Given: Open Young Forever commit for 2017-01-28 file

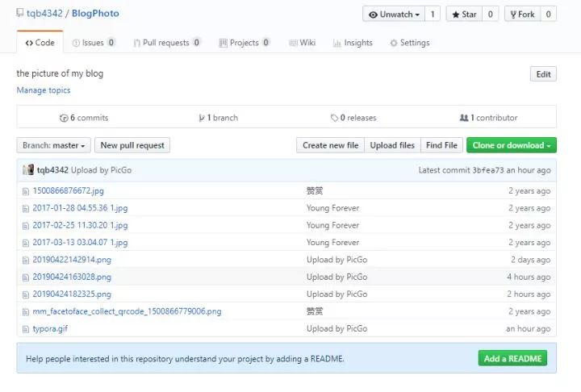Looking at the screenshot, I should pos(332,208).
